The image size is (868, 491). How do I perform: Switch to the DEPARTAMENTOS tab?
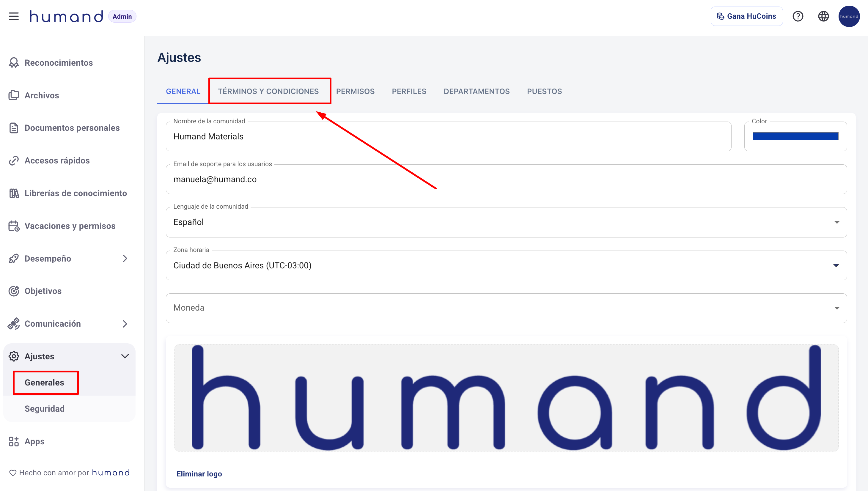(x=477, y=91)
